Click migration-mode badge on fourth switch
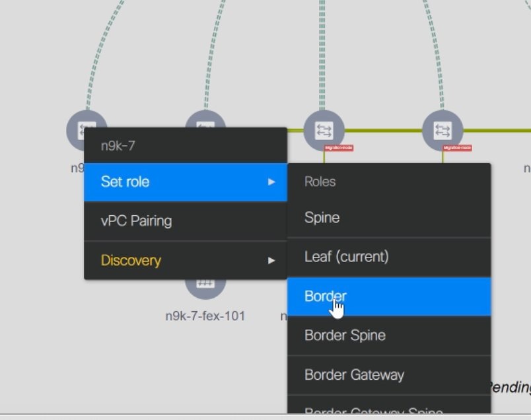This screenshot has width=531, height=420. coord(458,148)
